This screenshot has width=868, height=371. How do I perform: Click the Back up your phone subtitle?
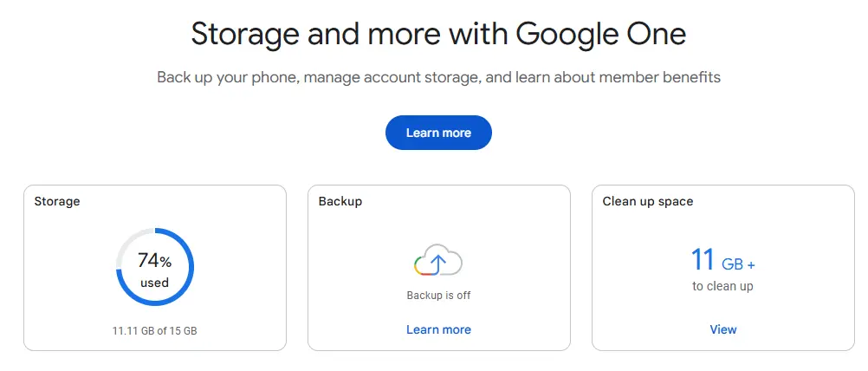[438, 77]
